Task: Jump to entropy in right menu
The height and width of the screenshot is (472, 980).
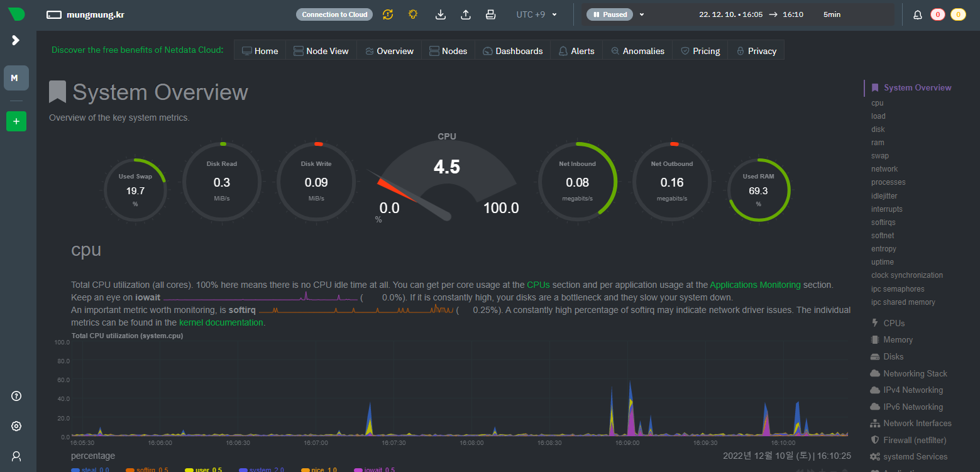Action: (884, 249)
